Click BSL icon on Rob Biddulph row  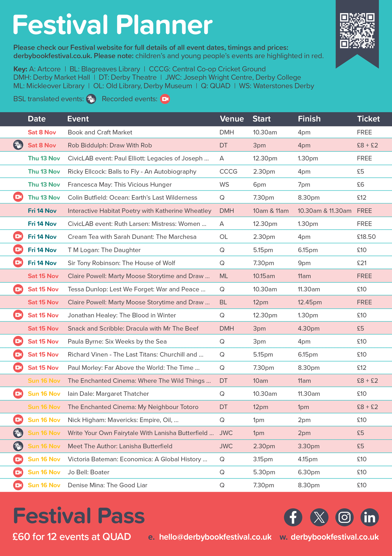(18, 145)
